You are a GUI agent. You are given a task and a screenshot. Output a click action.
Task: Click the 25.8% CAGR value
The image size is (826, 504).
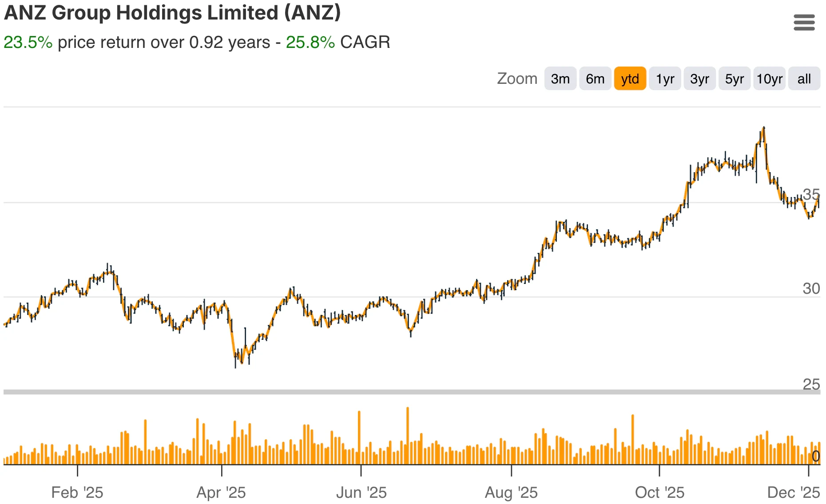(x=310, y=43)
